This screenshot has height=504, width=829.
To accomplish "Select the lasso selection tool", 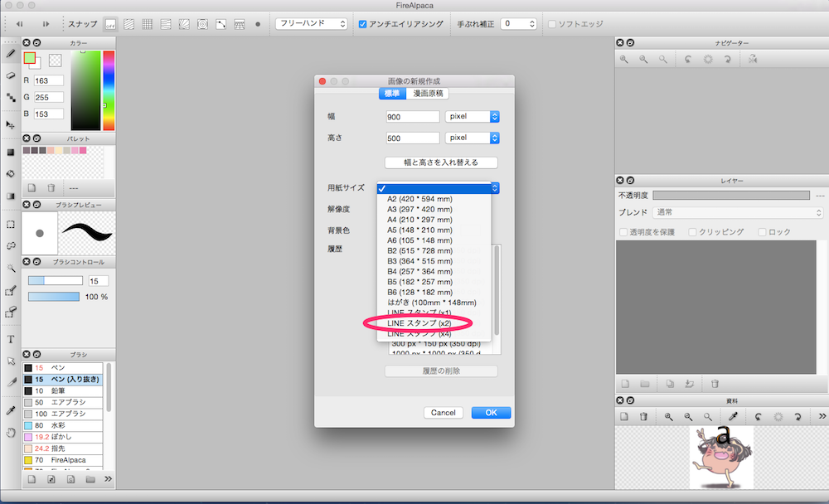I will (x=11, y=246).
